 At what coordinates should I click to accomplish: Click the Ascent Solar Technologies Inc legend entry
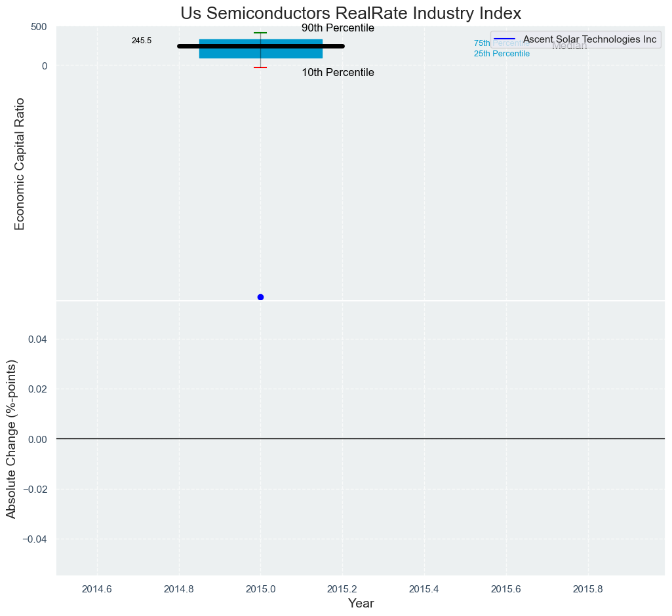[589, 39]
